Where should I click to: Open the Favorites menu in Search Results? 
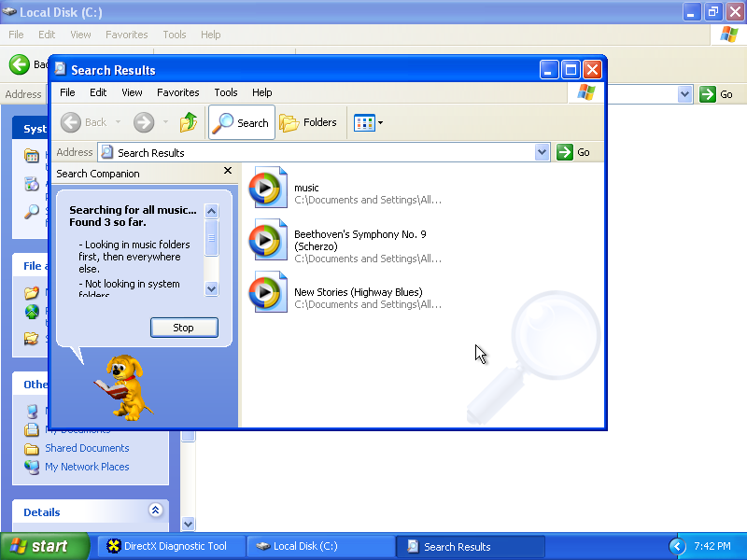[177, 92]
